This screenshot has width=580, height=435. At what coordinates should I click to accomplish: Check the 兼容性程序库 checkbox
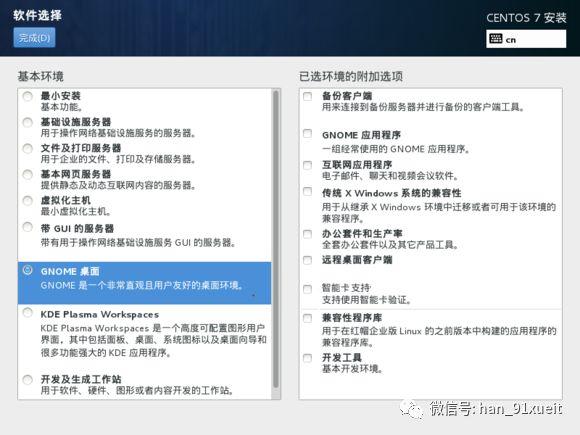point(307,318)
